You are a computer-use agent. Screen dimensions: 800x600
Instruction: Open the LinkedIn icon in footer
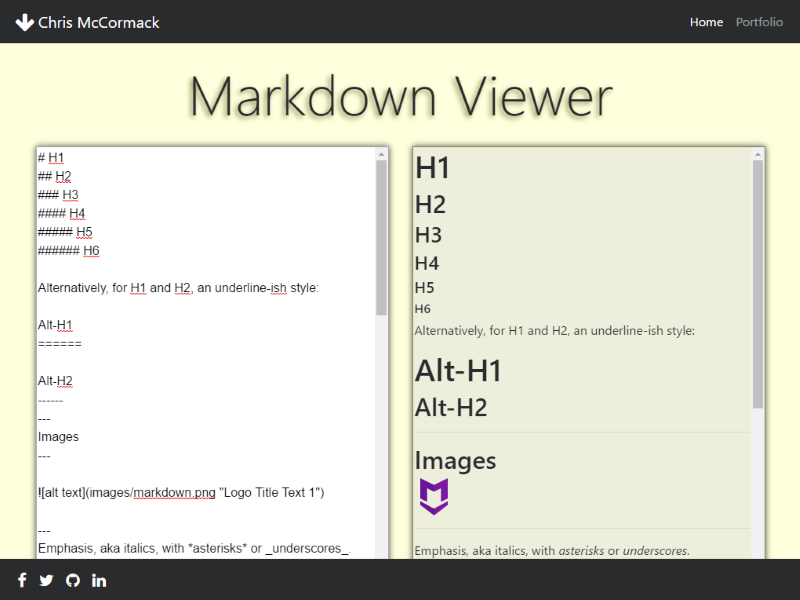(99, 580)
